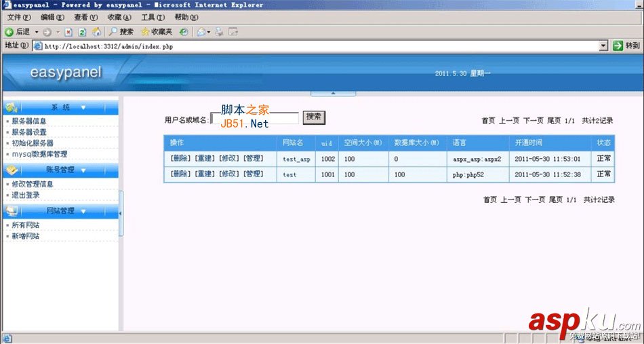Collapse the 系统 sidebar section

click(x=60, y=108)
